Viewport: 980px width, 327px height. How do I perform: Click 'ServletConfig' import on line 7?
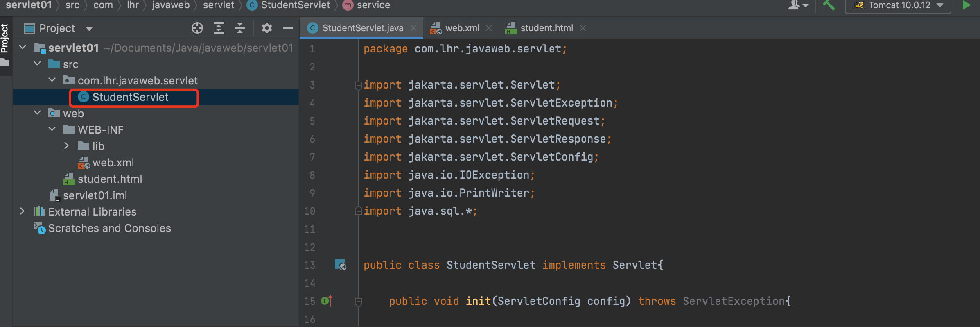tap(552, 157)
